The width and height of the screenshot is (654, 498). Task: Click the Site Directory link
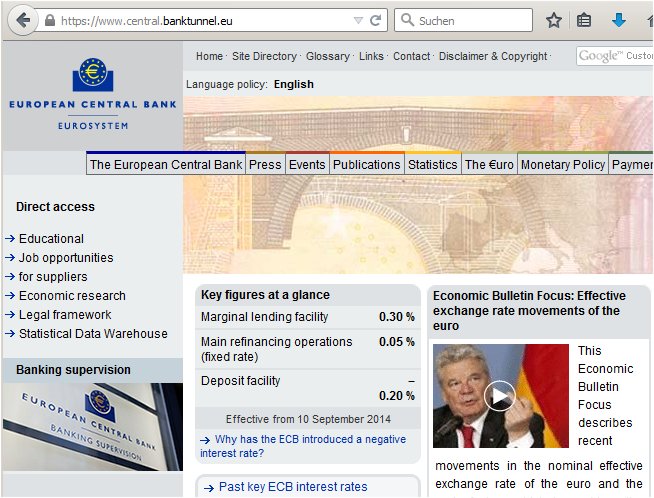[x=264, y=57]
